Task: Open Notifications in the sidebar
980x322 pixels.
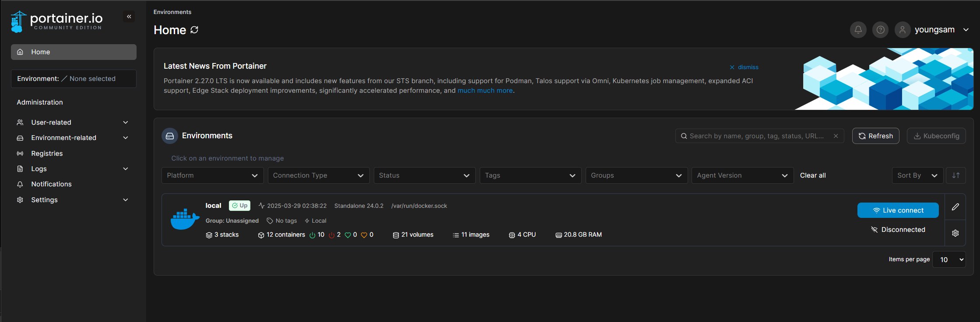Action: (x=74, y=184)
